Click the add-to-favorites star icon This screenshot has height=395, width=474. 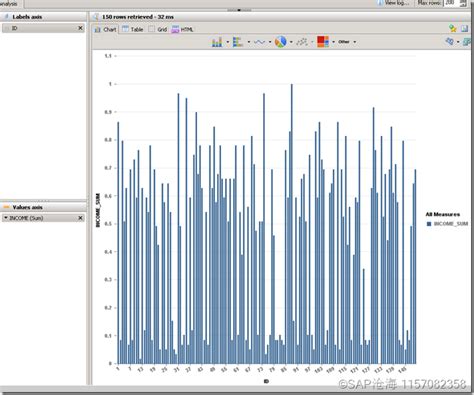tap(452, 29)
